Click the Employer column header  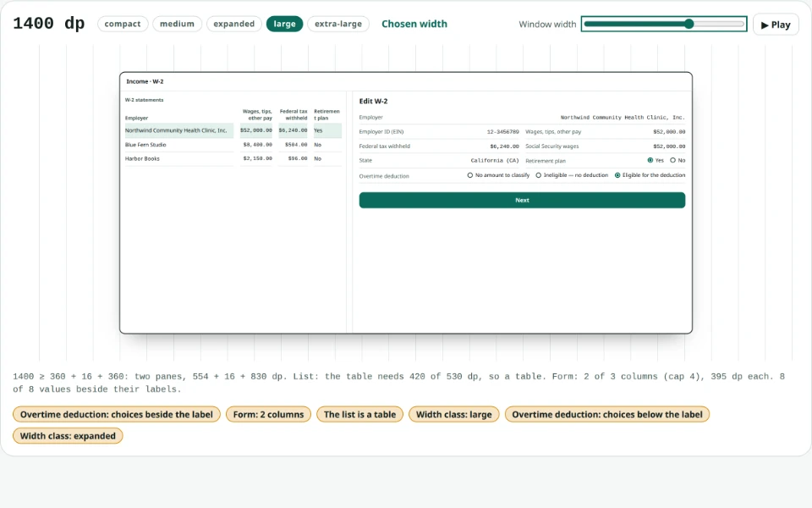[x=137, y=118]
